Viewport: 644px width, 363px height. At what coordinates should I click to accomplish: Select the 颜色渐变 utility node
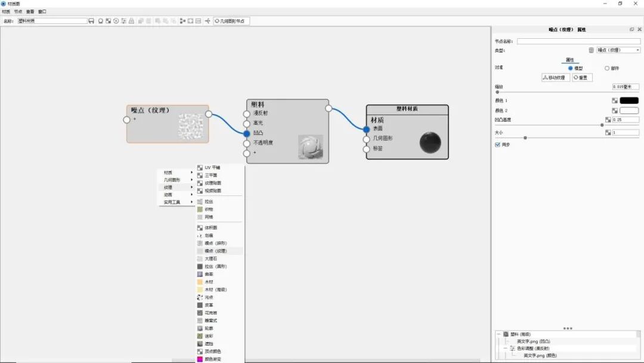click(x=213, y=359)
